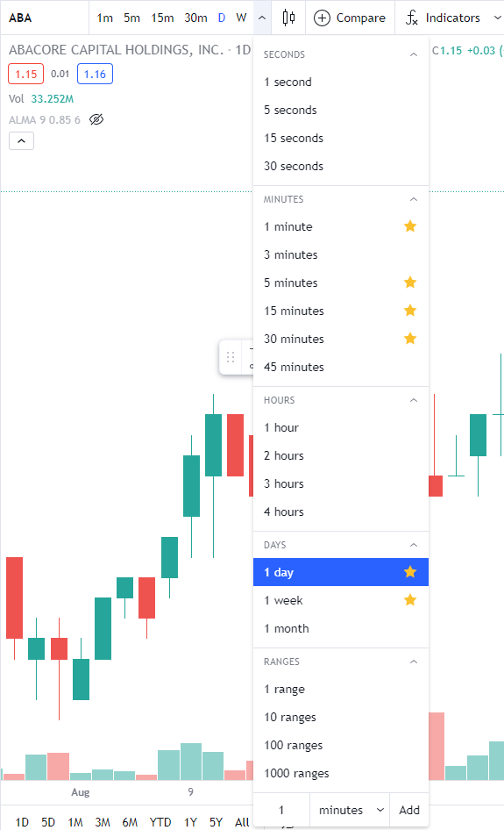This screenshot has width=504, height=830.
Task: Click the Compare plus-circle icon
Action: (322, 18)
